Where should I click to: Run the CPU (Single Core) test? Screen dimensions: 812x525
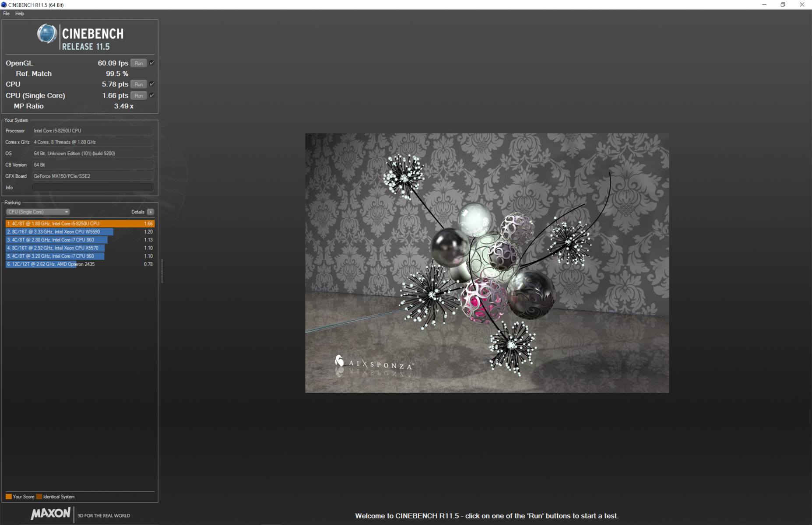click(x=139, y=96)
